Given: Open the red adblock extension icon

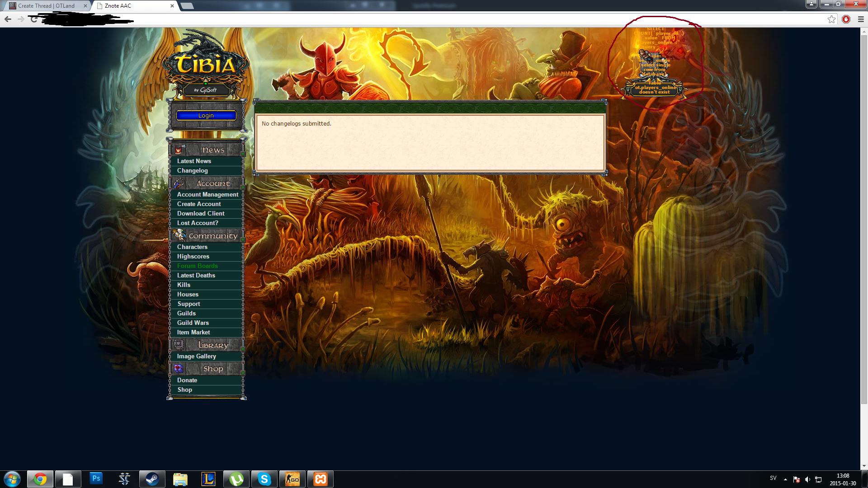Looking at the screenshot, I should (x=846, y=19).
